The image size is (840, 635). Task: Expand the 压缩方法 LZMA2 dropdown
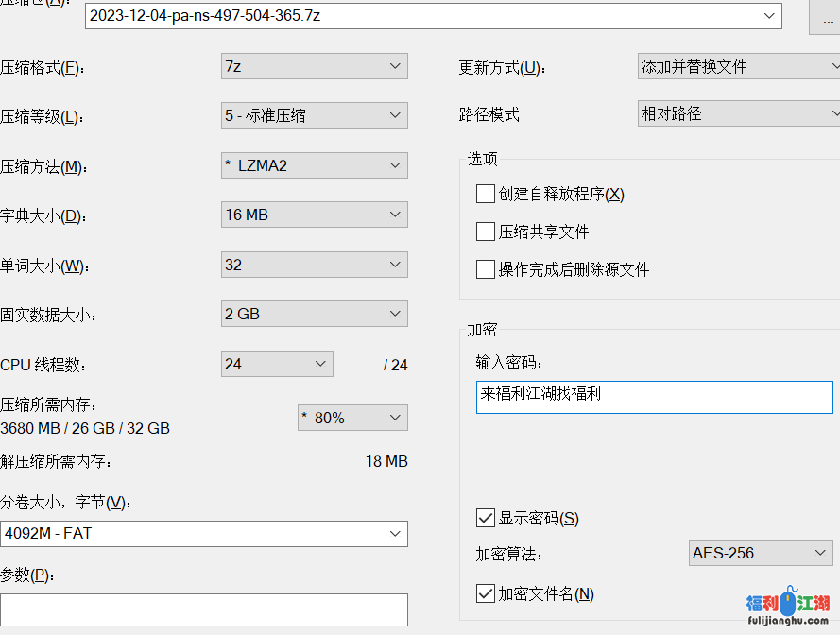tap(314, 165)
